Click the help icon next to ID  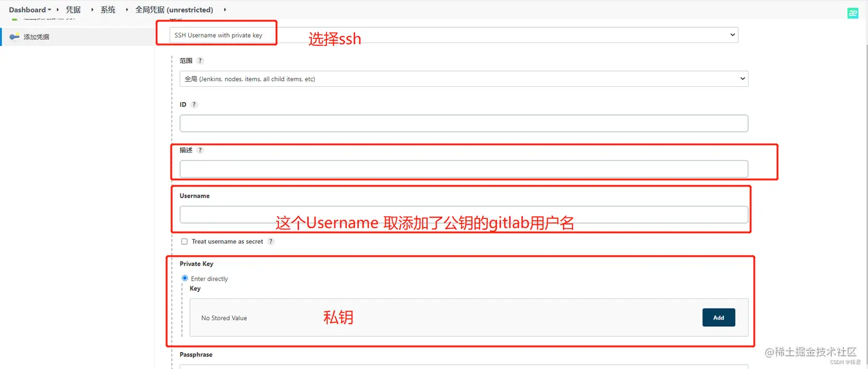(x=194, y=105)
